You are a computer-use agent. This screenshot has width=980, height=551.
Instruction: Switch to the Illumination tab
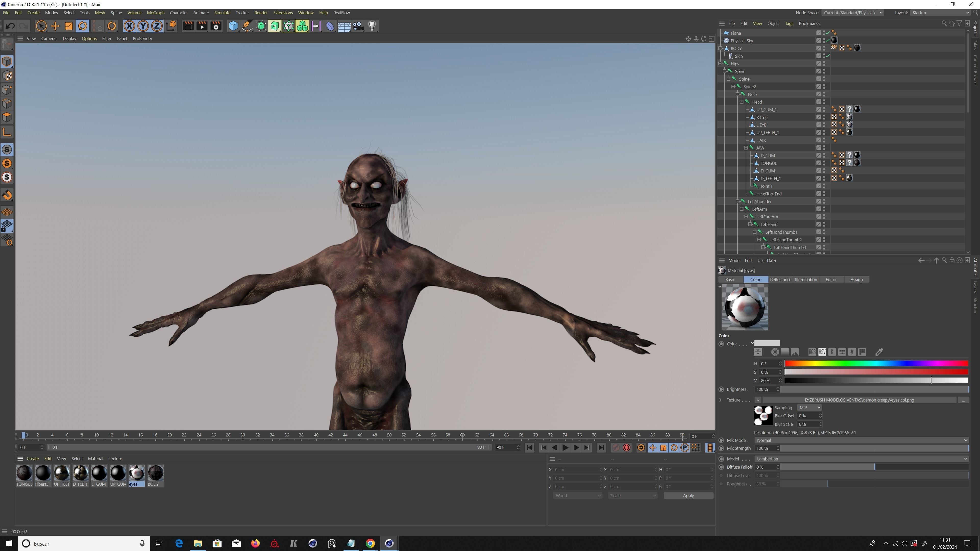coord(806,280)
